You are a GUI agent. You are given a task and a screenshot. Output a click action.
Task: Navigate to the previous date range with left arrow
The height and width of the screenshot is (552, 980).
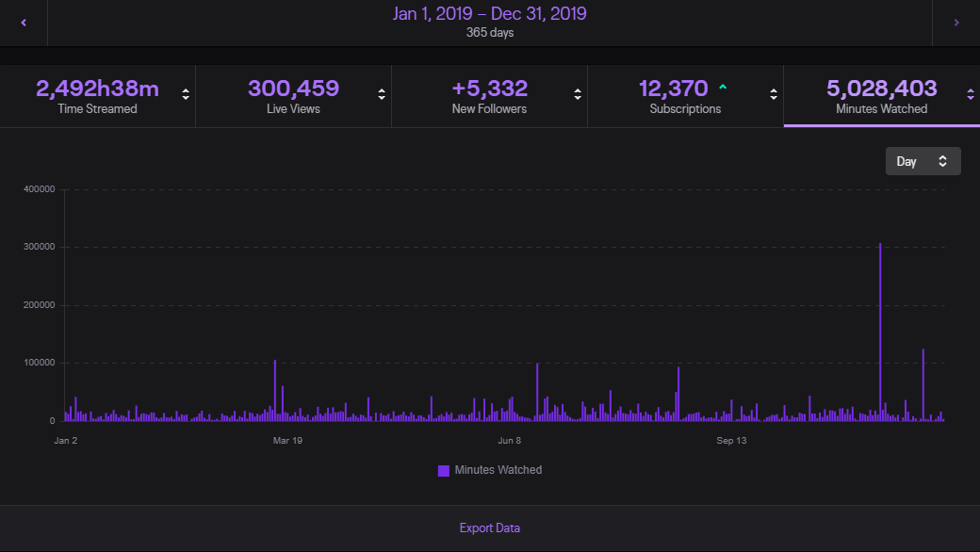click(x=23, y=23)
